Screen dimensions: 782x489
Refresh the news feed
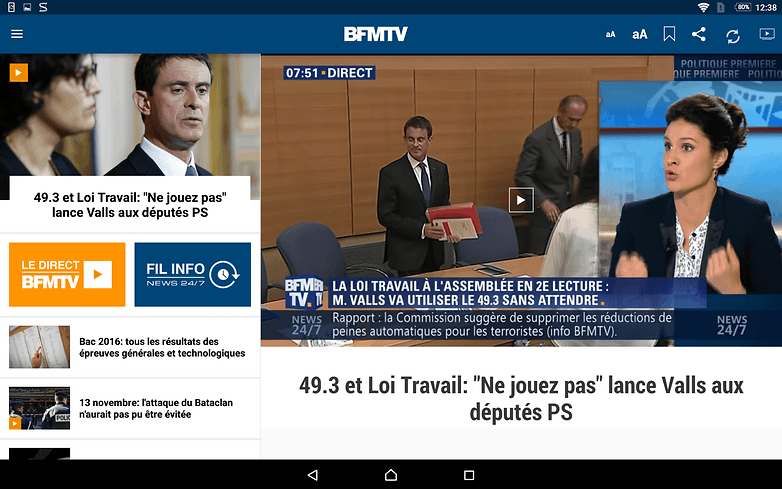pyautogui.click(x=733, y=36)
